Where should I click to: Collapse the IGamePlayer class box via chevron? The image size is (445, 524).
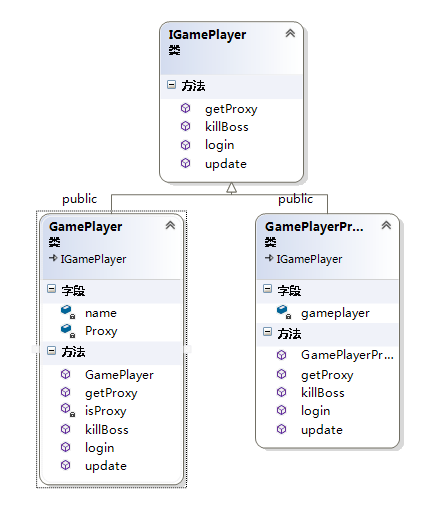tap(290, 33)
